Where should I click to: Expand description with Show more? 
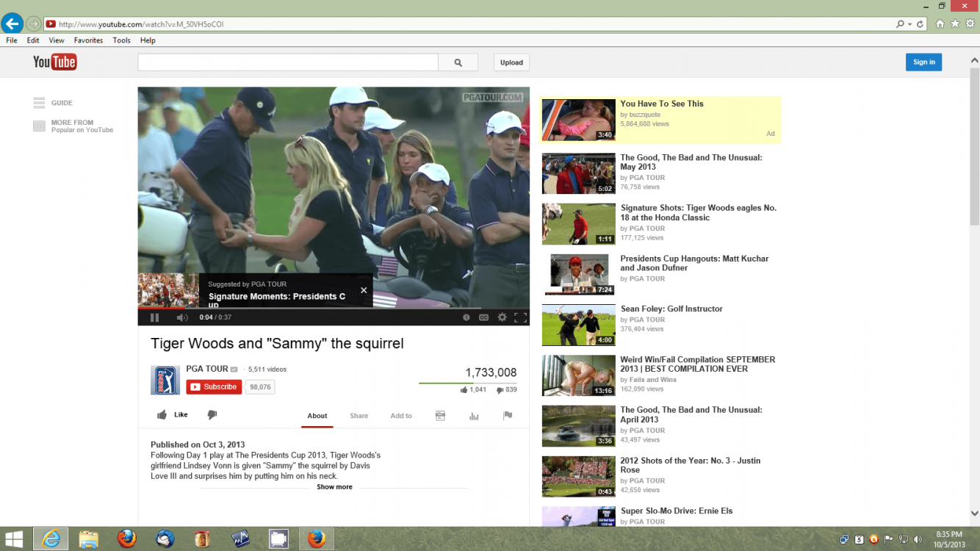(x=334, y=487)
